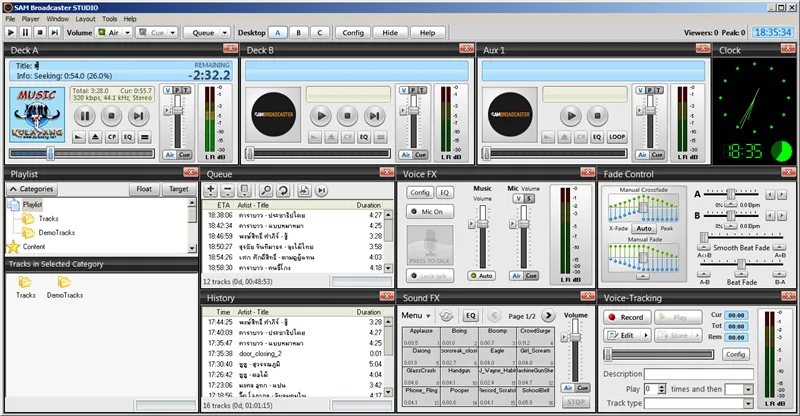Image resolution: width=800 pixels, height=416 pixels.
Task: Start Voice-Tracking Record
Action: tap(627, 317)
